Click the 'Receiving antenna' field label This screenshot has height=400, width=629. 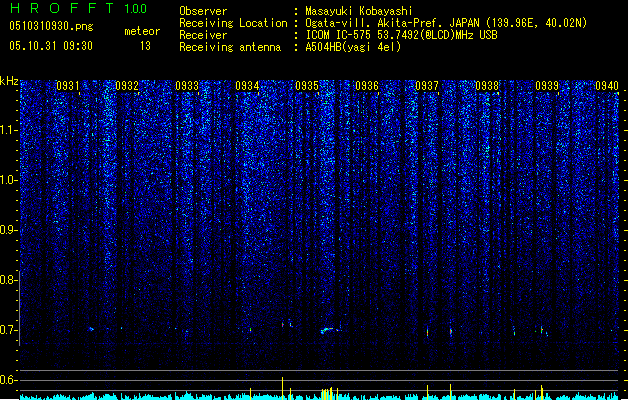tap(230, 47)
